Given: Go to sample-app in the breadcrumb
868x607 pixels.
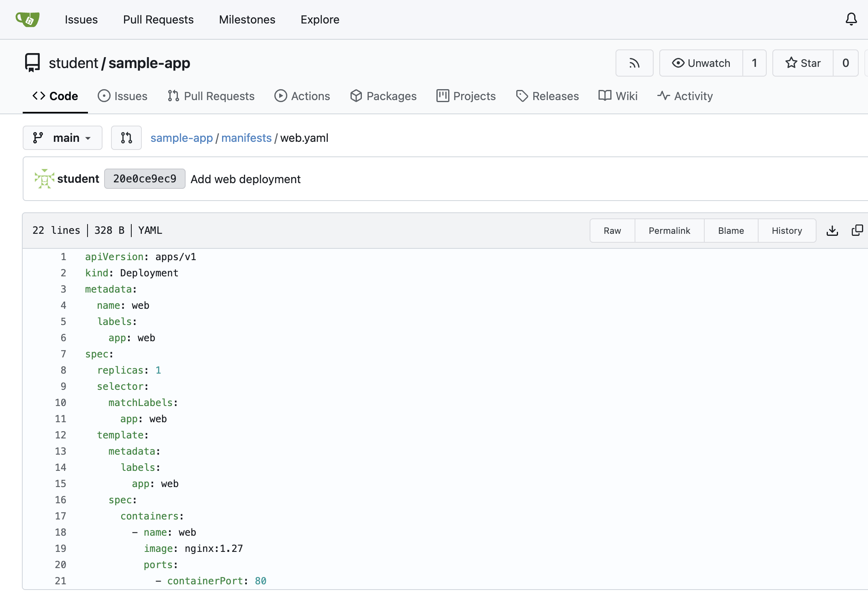Looking at the screenshot, I should click(182, 138).
